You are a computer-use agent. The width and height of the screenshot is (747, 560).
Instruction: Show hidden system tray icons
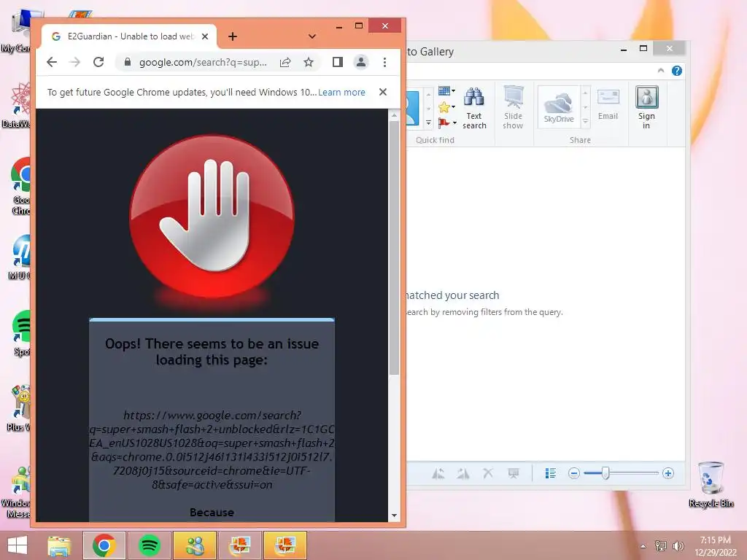(643, 546)
